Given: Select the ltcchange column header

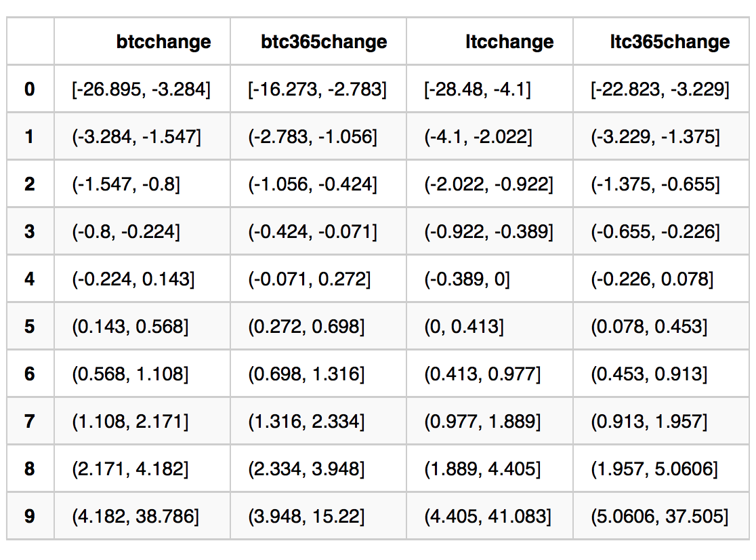Looking at the screenshot, I should (x=509, y=41).
